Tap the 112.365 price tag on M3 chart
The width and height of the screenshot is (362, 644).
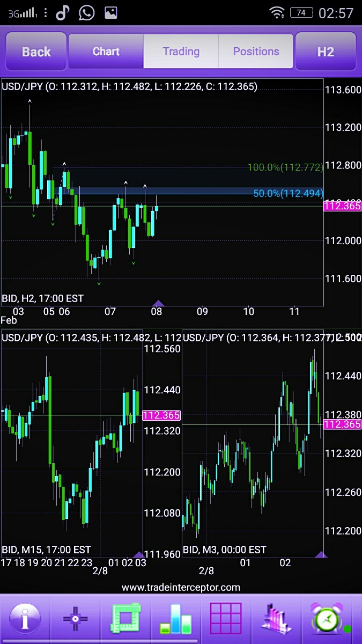click(342, 425)
